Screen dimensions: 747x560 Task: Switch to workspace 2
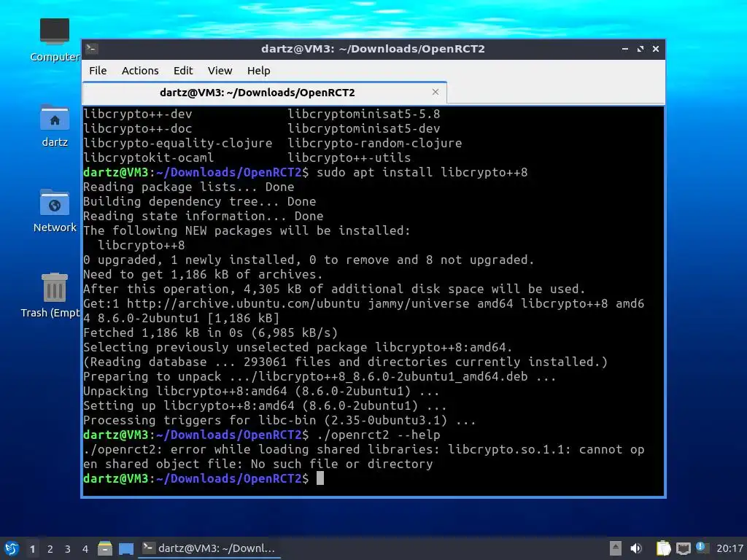coord(50,549)
